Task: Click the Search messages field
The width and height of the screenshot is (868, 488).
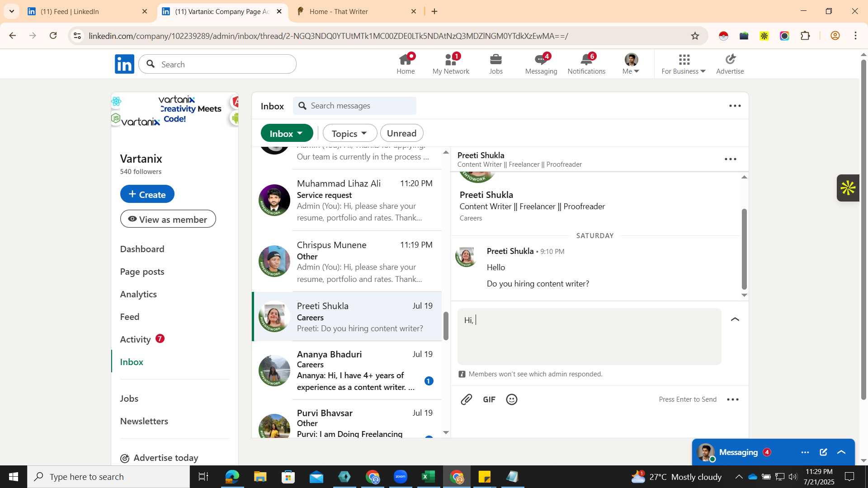Action: pyautogui.click(x=354, y=106)
